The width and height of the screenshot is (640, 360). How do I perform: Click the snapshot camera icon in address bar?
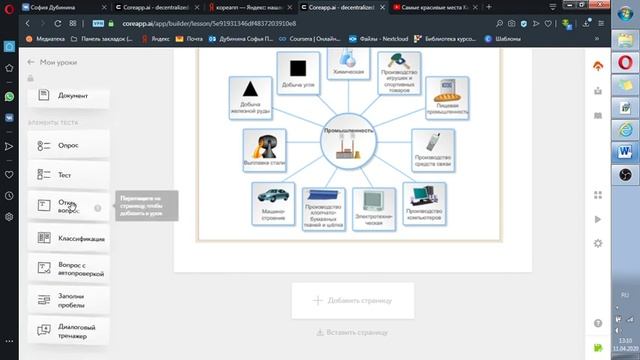coord(511,24)
